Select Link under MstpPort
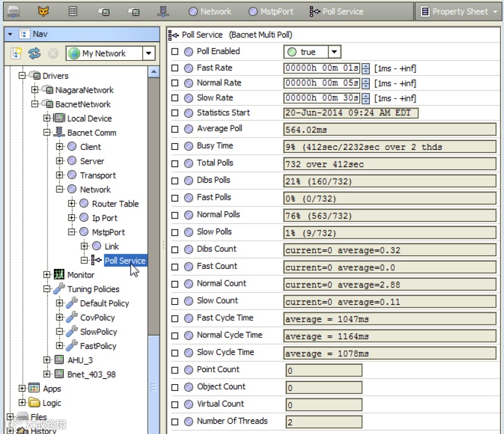This screenshot has height=434, width=504. (112, 246)
